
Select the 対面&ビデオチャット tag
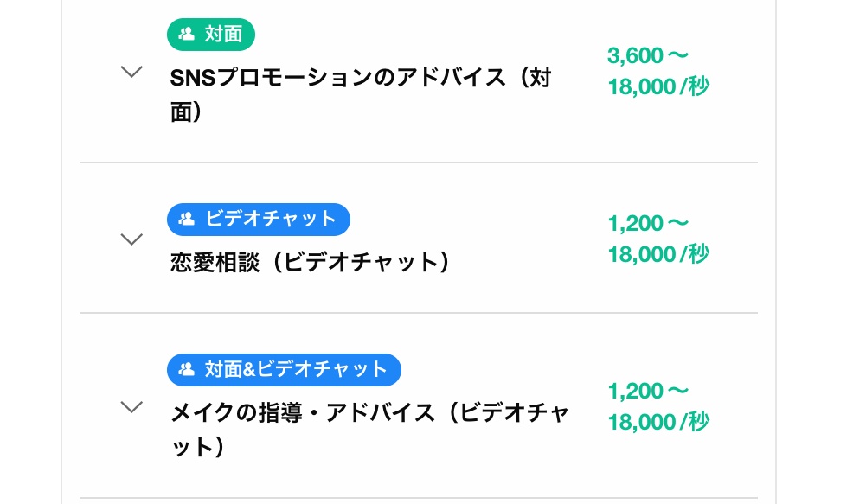point(284,370)
